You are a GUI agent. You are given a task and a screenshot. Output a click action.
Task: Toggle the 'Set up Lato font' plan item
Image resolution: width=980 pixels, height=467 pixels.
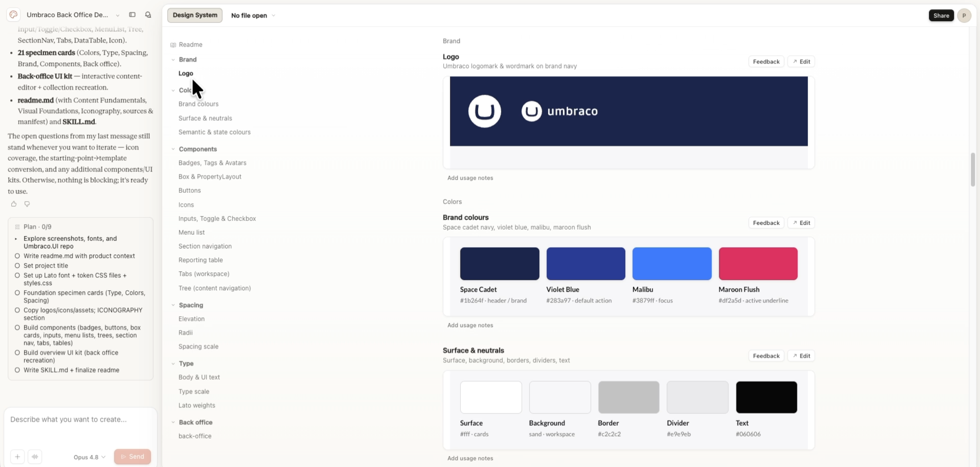pos(17,275)
